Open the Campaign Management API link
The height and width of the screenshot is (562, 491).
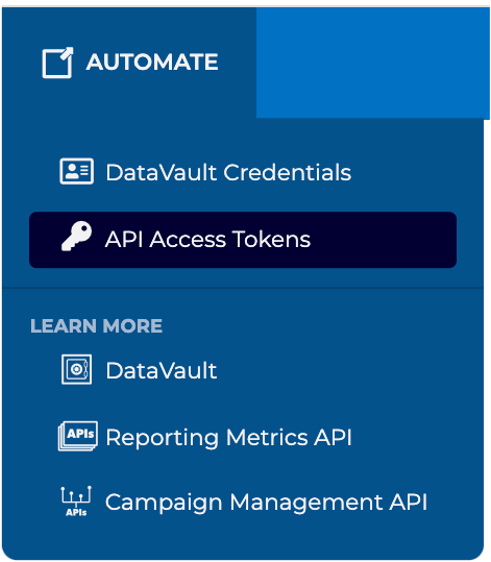244,502
